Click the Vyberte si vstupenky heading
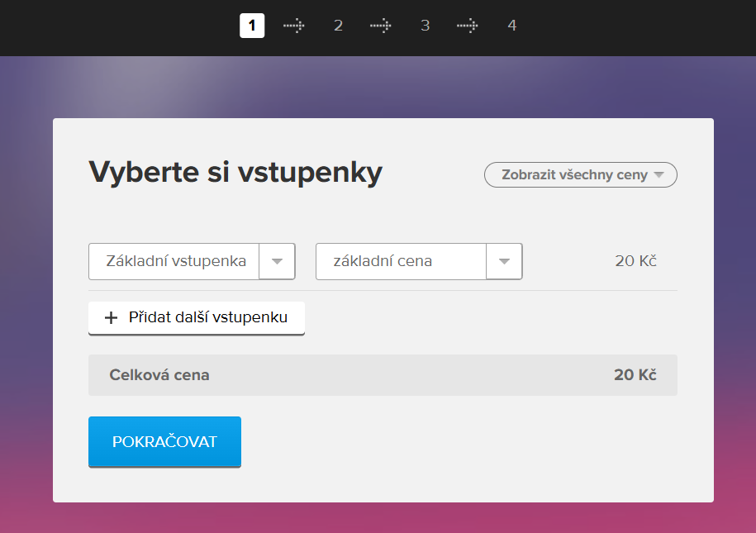This screenshot has width=756, height=533. (x=235, y=172)
